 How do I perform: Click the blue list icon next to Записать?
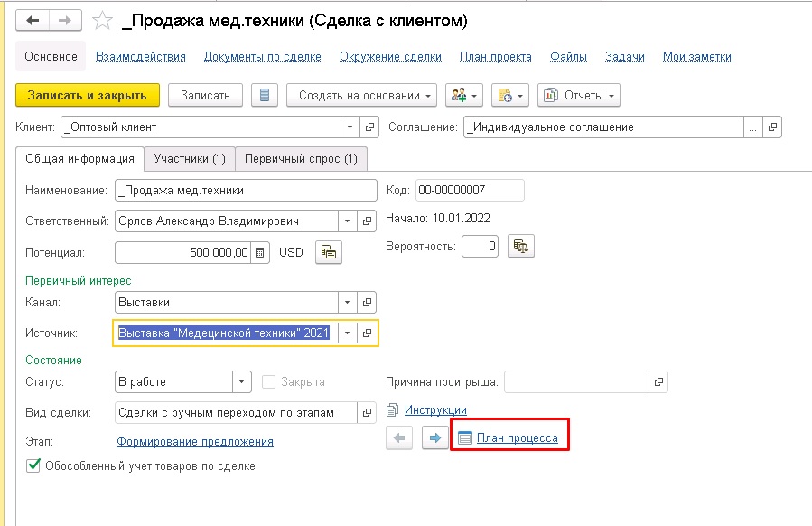(x=265, y=94)
